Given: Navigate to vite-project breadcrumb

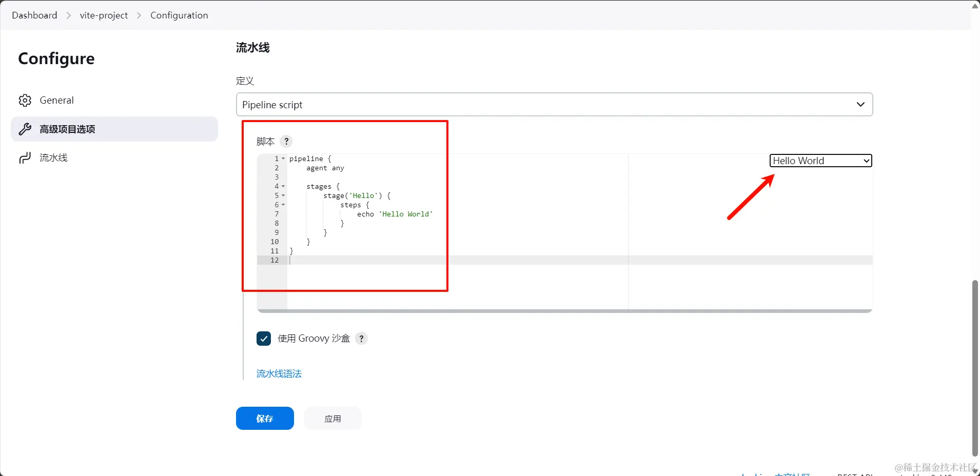Looking at the screenshot, I should point(104,15).
